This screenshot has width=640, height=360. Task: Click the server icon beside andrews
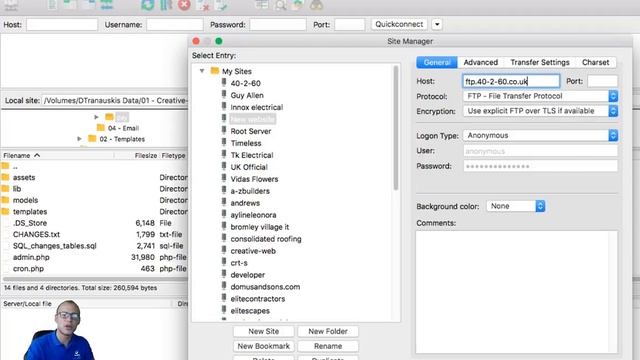224,202
